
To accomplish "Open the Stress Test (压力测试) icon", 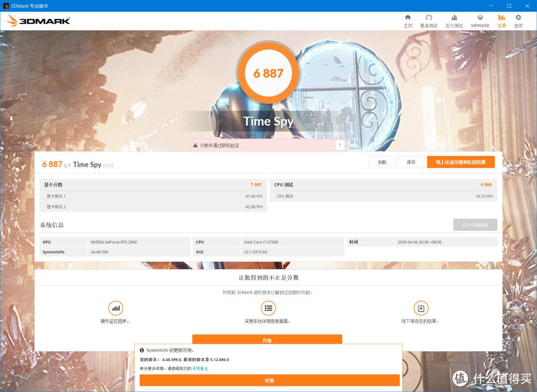I will (x=454, y=18).
